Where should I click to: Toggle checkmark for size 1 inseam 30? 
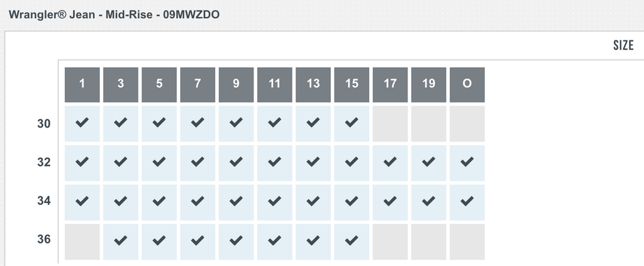[82, 123]
